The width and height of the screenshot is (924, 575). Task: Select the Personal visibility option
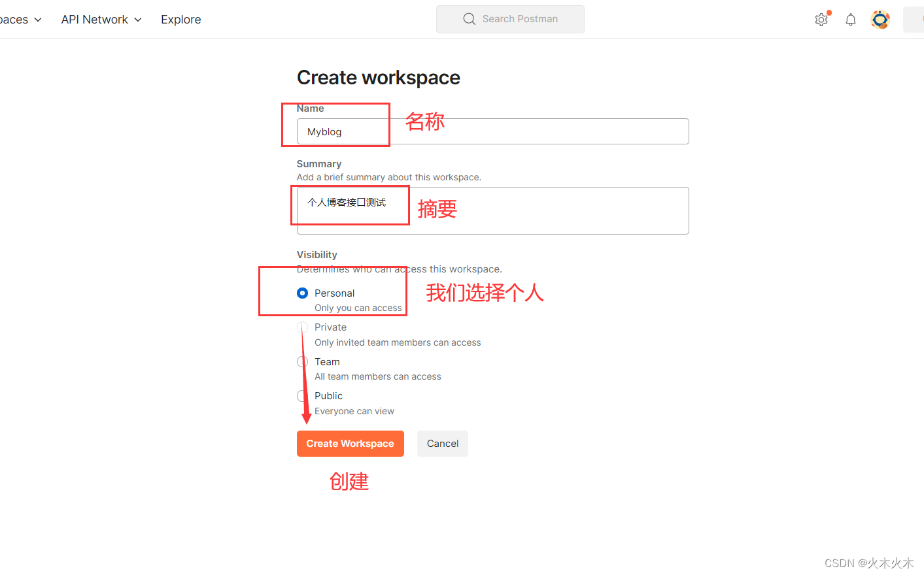coord(302,293)
